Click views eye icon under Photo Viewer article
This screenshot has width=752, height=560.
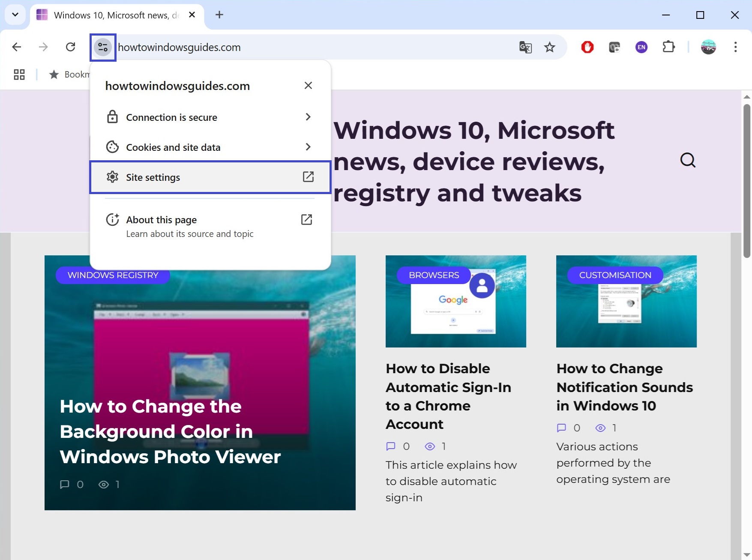[104, 485]
